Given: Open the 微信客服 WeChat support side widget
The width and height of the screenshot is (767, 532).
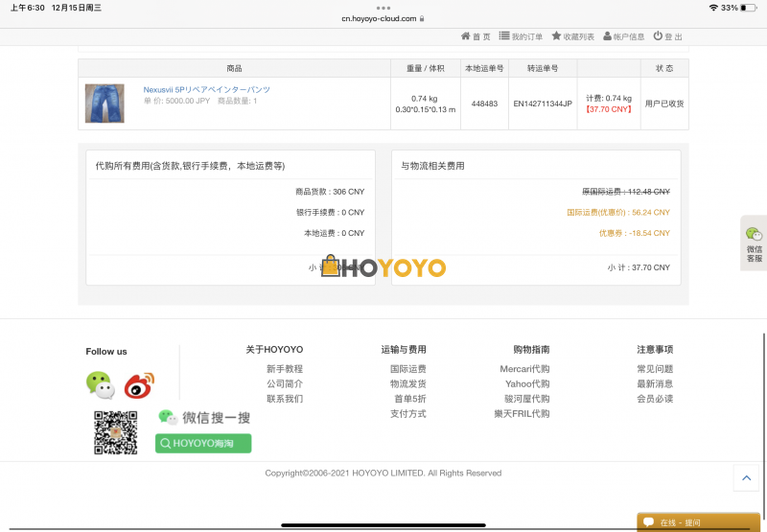Looking at the screenshot, I should point(754,243).
